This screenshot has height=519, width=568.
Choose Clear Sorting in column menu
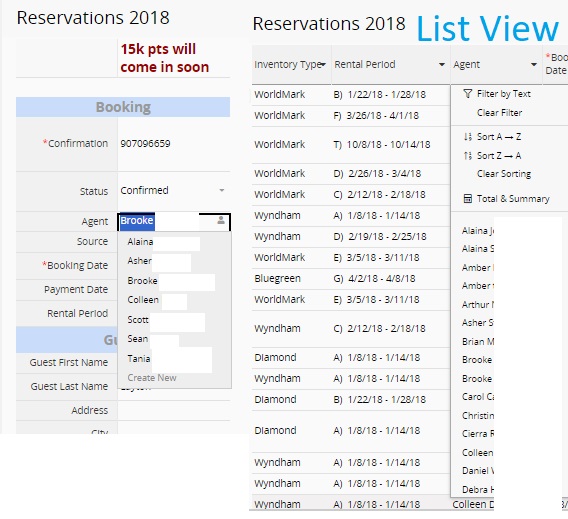pyautogui.click(x=504, y=174)
